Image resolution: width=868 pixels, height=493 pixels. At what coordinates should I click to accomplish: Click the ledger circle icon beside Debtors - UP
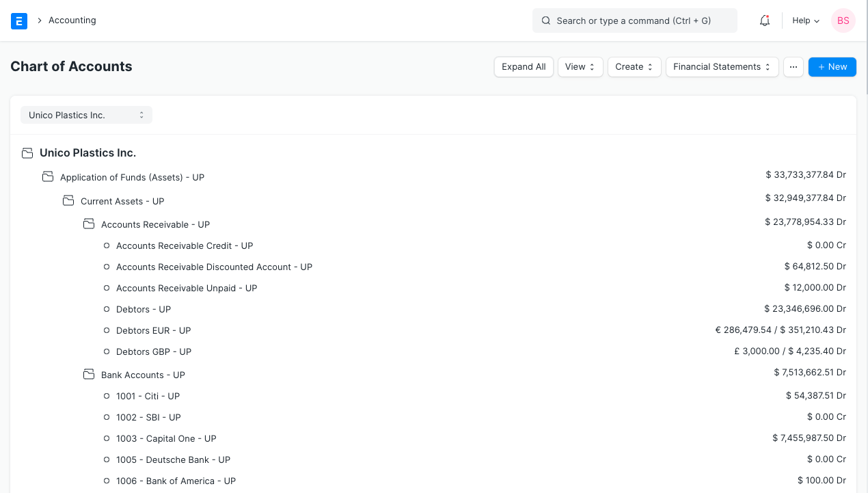106,309
